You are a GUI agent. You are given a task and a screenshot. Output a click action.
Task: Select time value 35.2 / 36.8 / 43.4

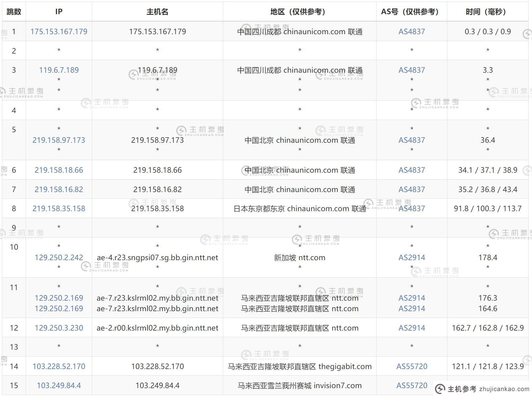[488, 189]
